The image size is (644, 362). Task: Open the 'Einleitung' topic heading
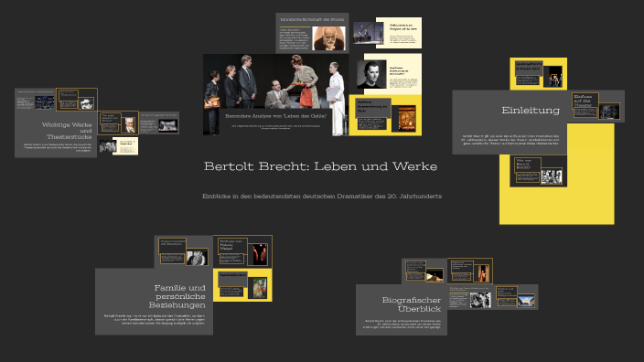coord(531,110)
